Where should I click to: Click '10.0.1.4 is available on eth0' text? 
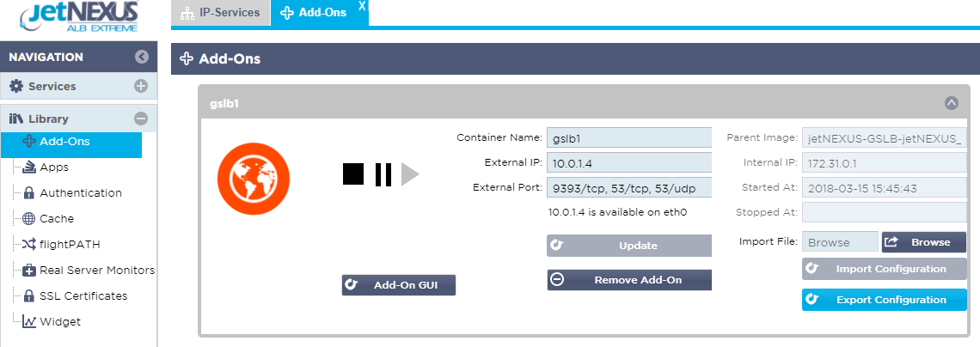click(617, 212)
